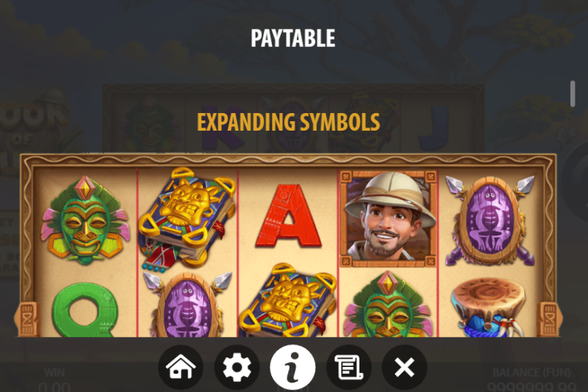Image resolution: width=588 pixels, height=392 pixels.
Task: Click the red letter A symbol
Action: (x=288, y=216)
